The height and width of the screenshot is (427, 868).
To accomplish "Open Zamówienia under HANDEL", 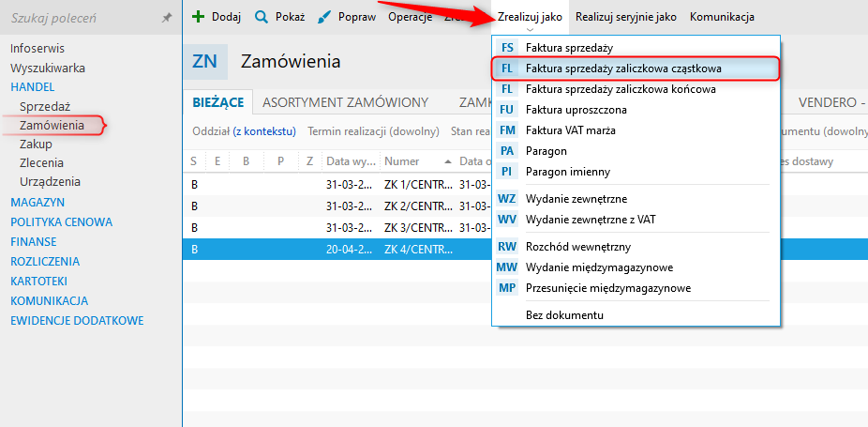I will click(52, 126).
